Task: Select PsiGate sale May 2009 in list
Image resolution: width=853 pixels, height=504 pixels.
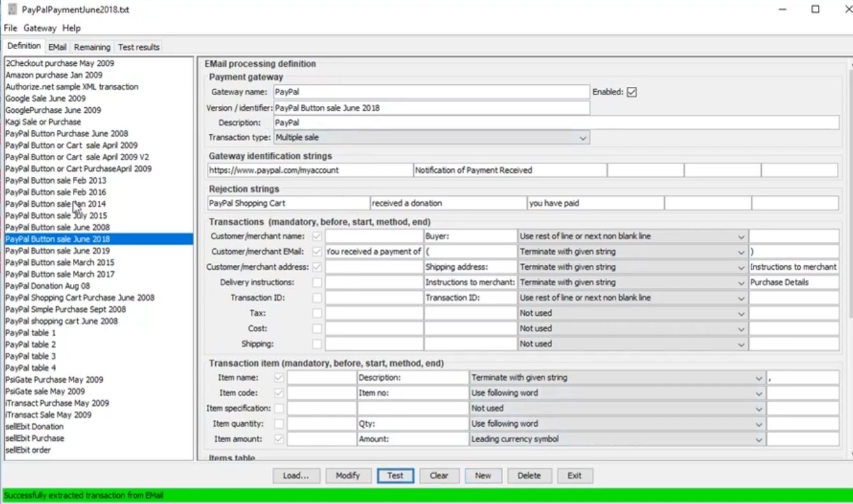Action: click(x=98, y=391)
